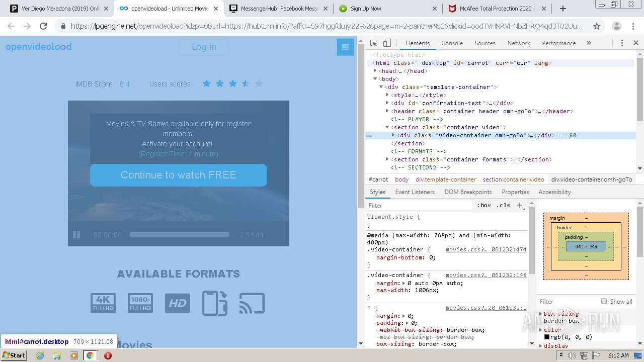
Task: Pause the video player
Action: click(x=76, y=235)
